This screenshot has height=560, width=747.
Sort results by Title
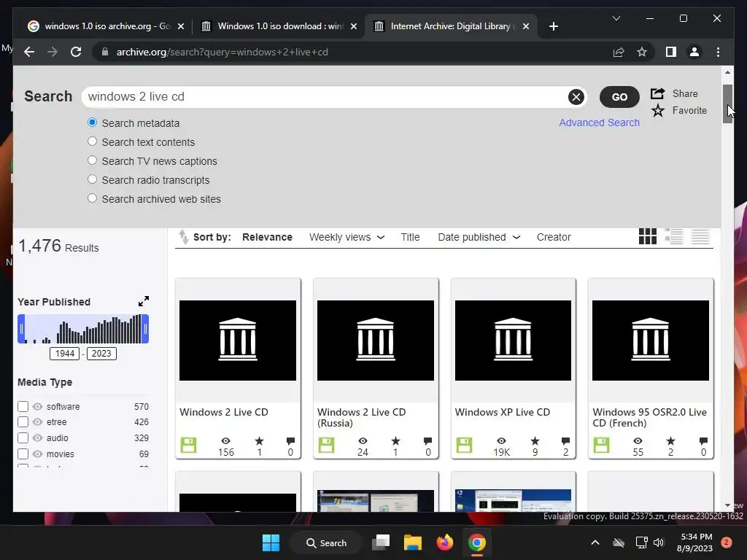410,237
